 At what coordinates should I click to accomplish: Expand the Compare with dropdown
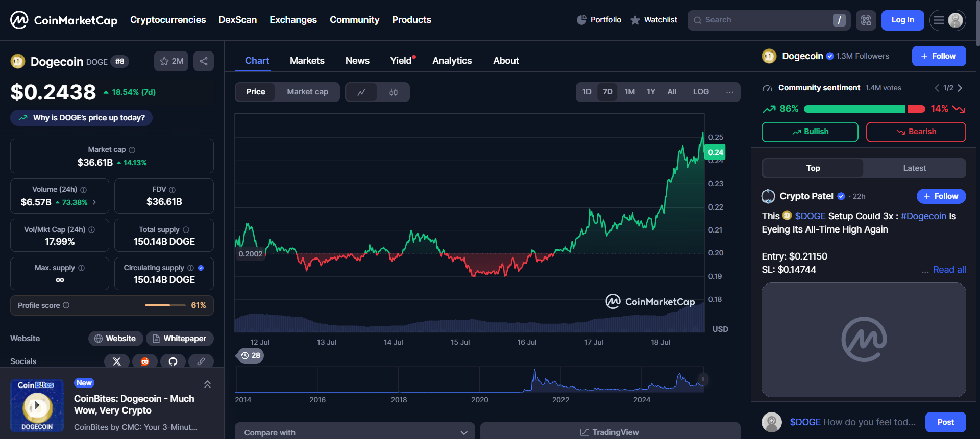click(x=355, y=432)
